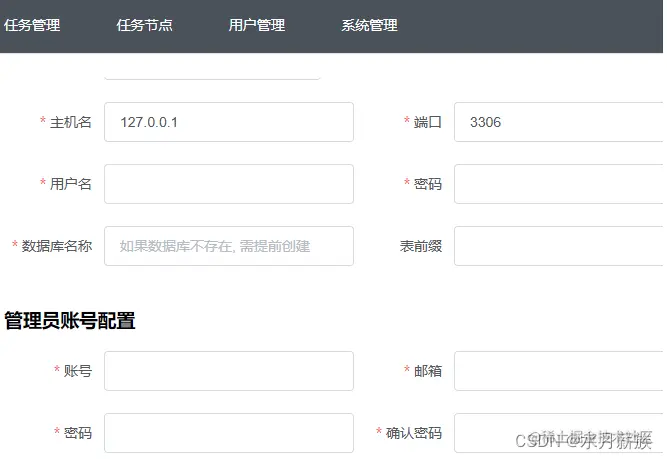Open the 系统管理 menu

pos(369,25)
